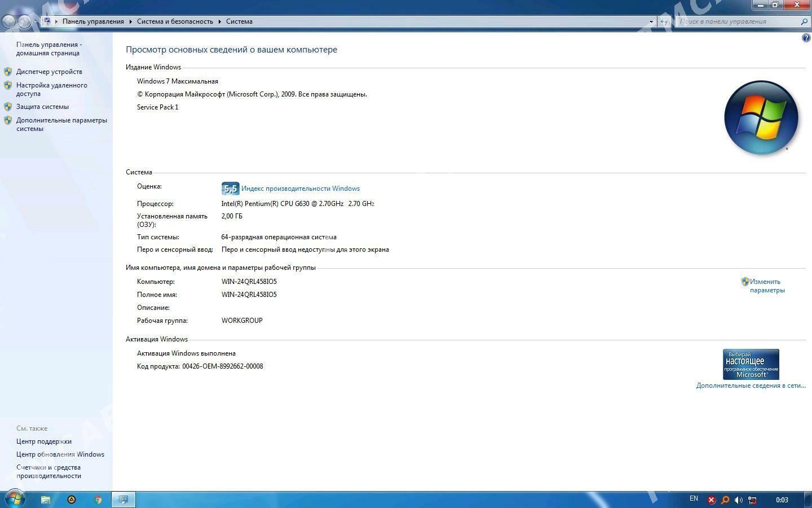Open Windows Experience Index link

301,189
